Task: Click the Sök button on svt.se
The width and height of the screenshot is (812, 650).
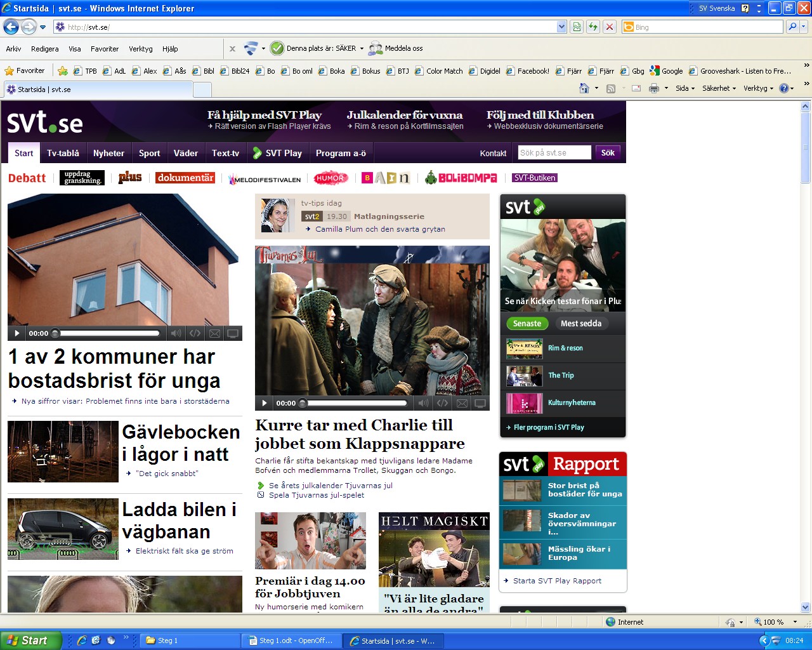Action: (x=608, y=152)
